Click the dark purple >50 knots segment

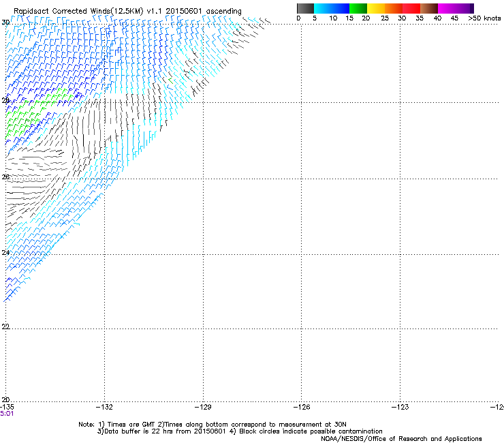(472, 8)
